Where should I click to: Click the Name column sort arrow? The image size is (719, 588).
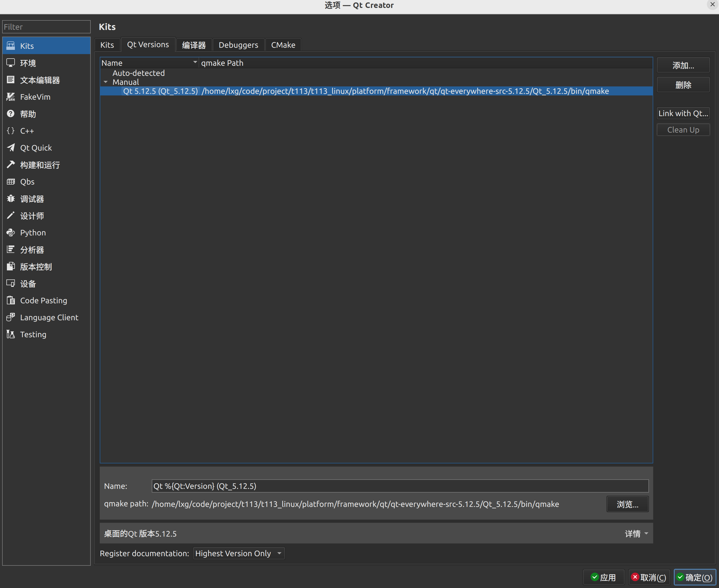[x=195, y=62]
